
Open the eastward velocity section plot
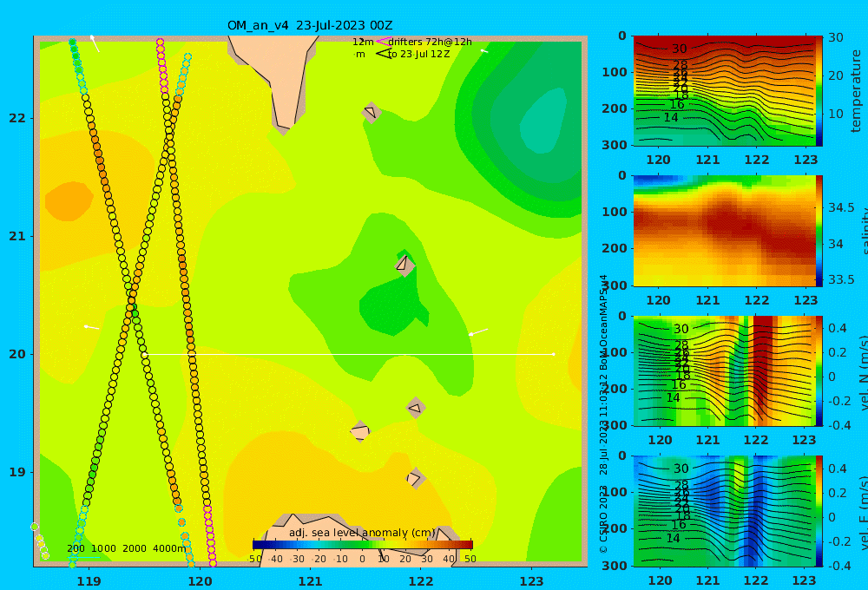[x=724, y=511]
